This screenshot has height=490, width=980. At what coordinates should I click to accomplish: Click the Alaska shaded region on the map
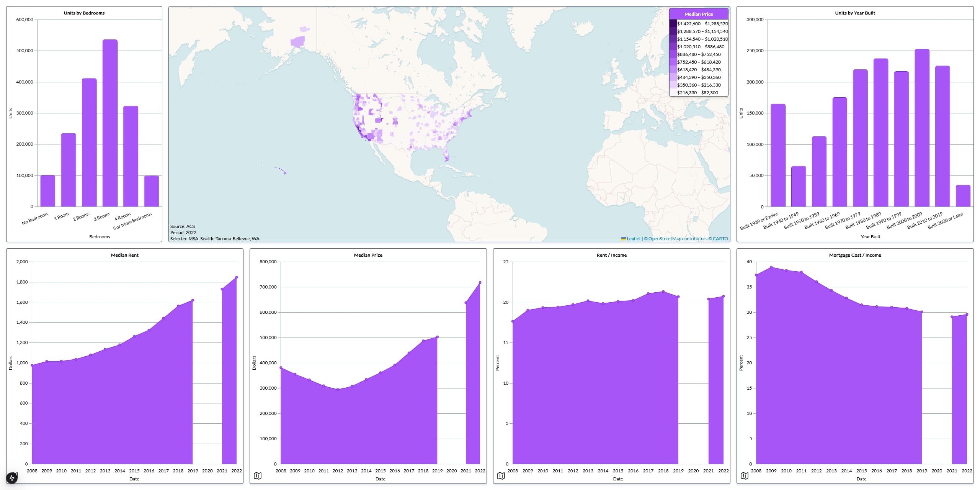(x=298, y=41)
